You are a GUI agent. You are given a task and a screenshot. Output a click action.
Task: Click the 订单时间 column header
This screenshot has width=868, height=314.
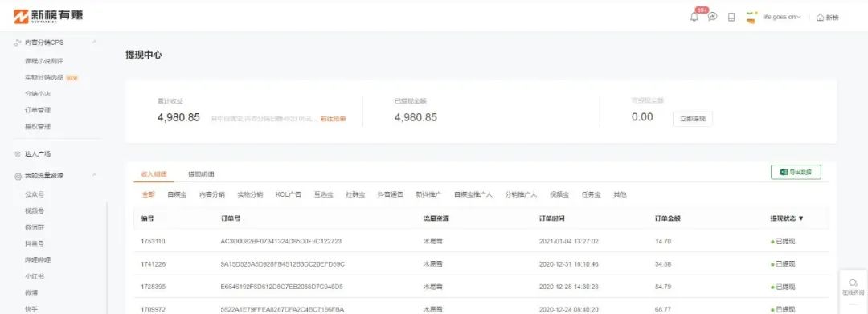552,218
